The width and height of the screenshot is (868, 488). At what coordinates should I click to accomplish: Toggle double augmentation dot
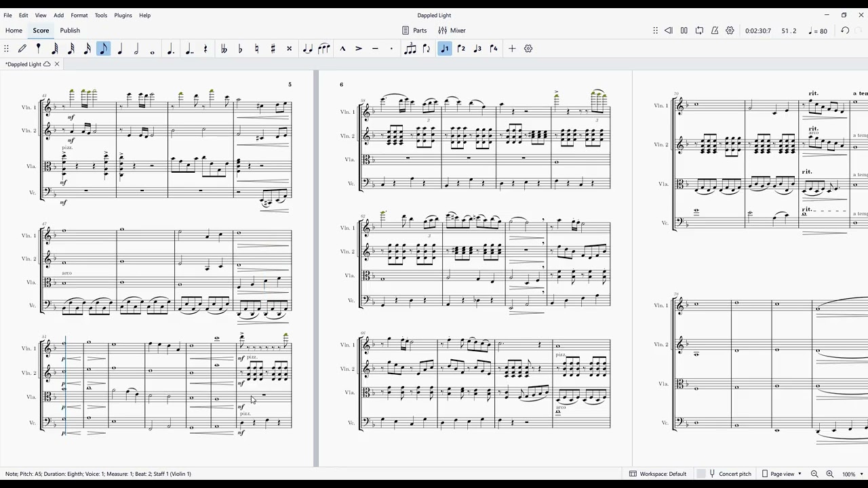(189, 49)
